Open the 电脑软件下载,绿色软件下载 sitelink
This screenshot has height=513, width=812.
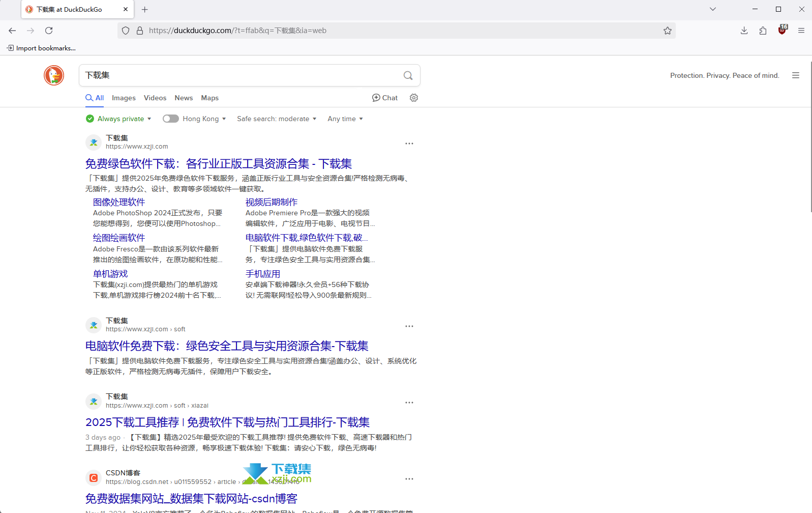point(307,238)
